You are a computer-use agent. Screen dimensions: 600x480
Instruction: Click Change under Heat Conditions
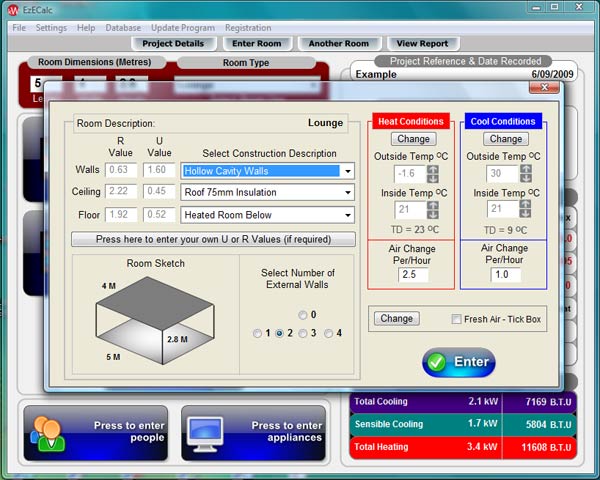coord(412,139)
